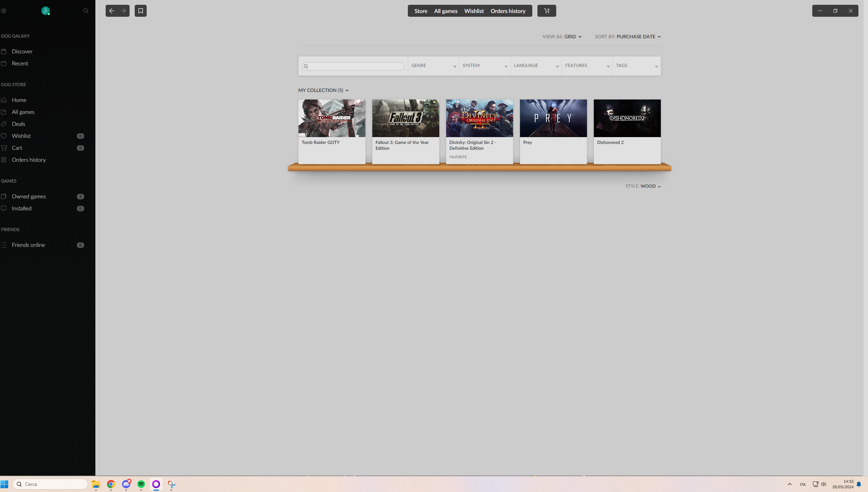Switch to the Wishlist top tab
The width and height of the screenshot is (868, 492).
pos(474,11)
